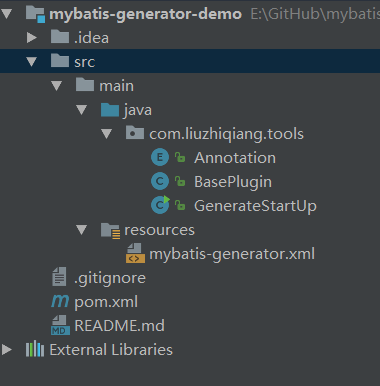Select the com.liuzhiqiang.tools package label
The width and height of the screenshot is (380, 386).
coord(226,134)
